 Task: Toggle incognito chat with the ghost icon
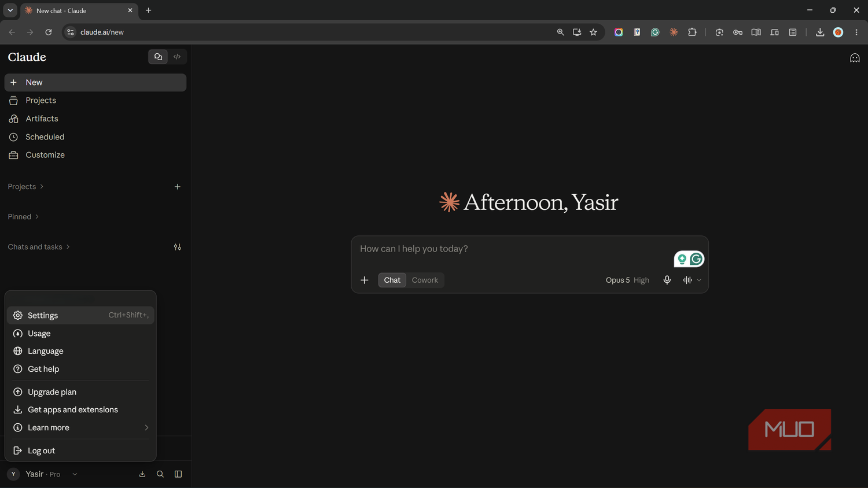[x=855, y=58]
